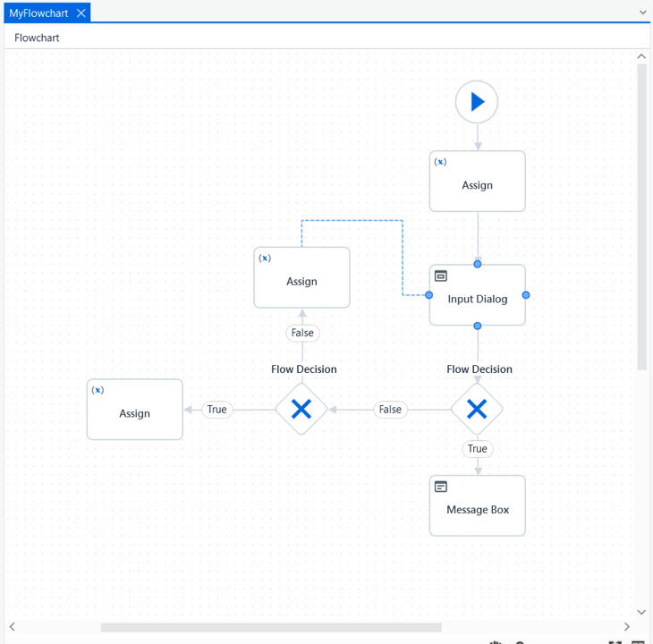Select Flow Decision diamond between the False labels

coord(301,410)
